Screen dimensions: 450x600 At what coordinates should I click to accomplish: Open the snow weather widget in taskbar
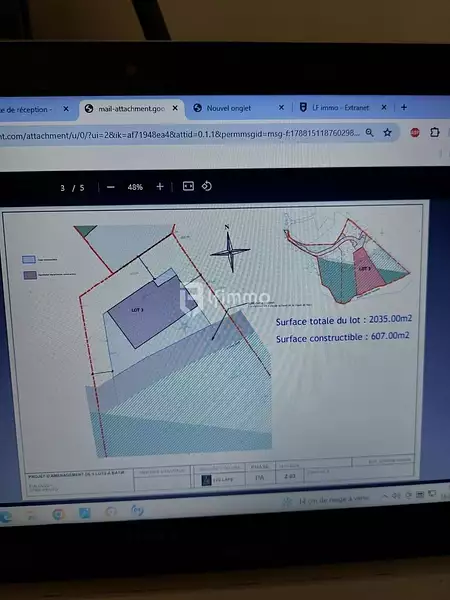coord(326,499)
